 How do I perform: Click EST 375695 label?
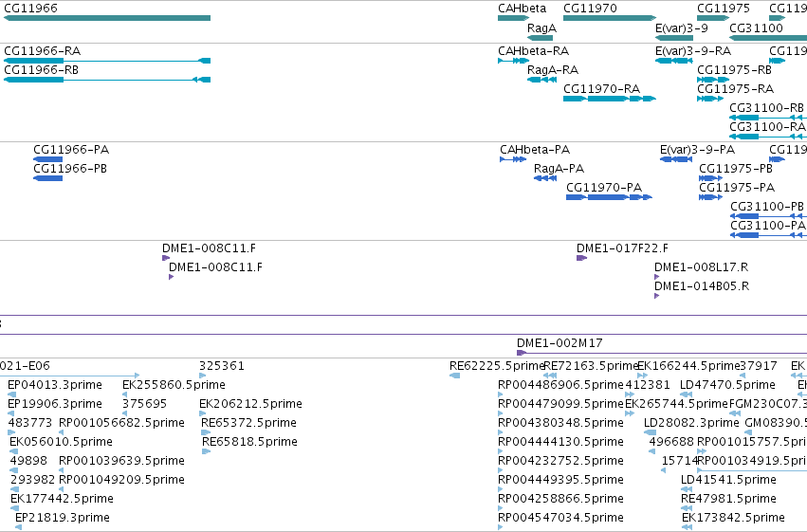pos(145,404)
